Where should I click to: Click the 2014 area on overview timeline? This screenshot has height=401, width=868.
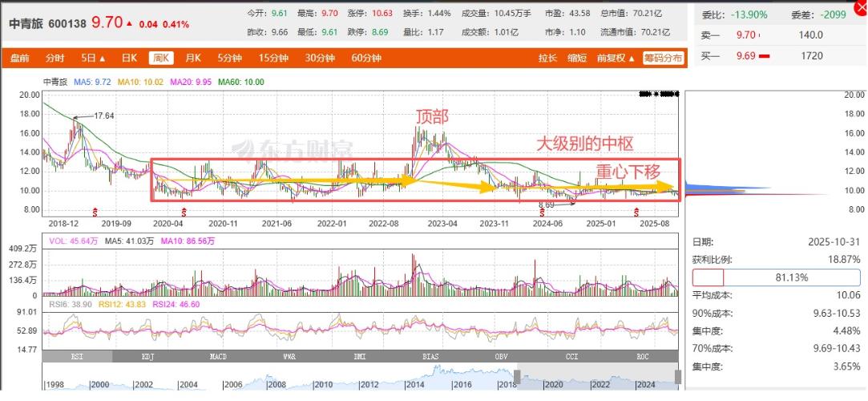click(416, 384)
